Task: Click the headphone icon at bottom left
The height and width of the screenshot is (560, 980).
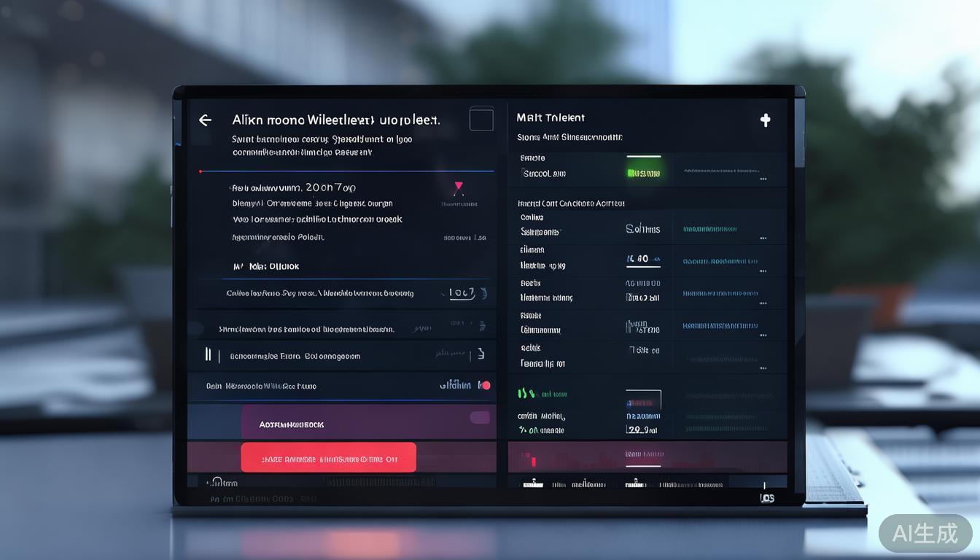Action: tap(218, 481)
